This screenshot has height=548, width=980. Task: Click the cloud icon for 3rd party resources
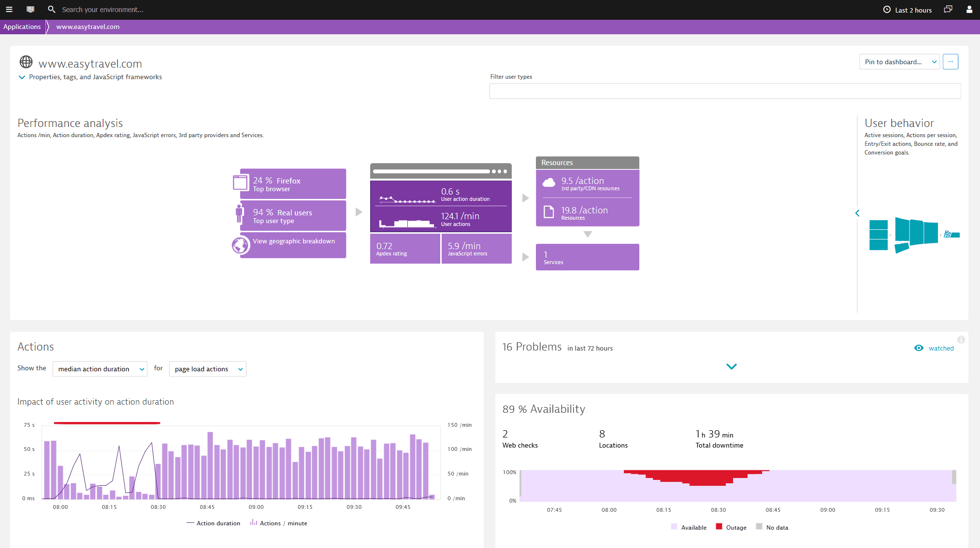point(549,183)
